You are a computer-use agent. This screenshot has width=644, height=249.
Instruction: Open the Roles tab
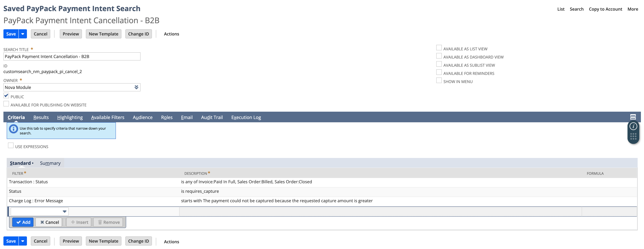[167, 118]
